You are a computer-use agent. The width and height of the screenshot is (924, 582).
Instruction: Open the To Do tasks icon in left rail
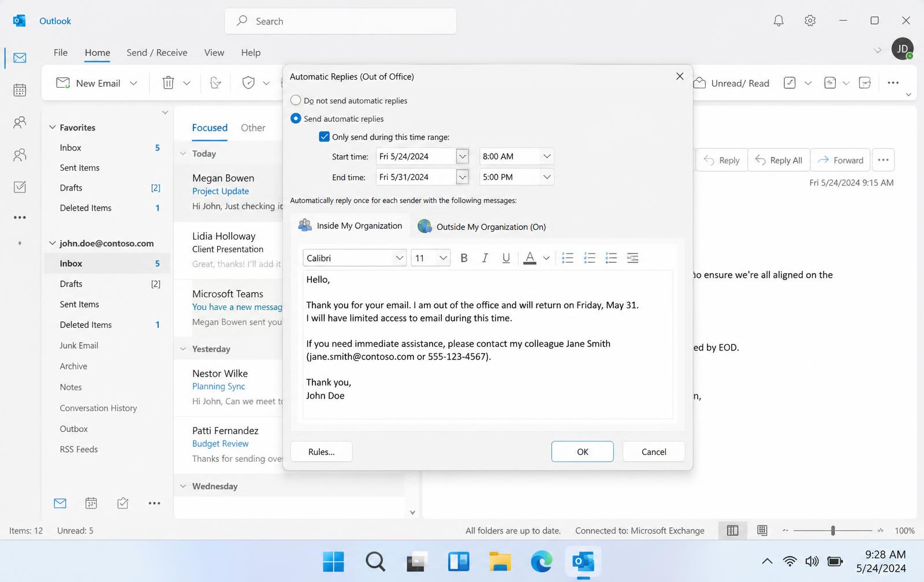click(20, 187)
